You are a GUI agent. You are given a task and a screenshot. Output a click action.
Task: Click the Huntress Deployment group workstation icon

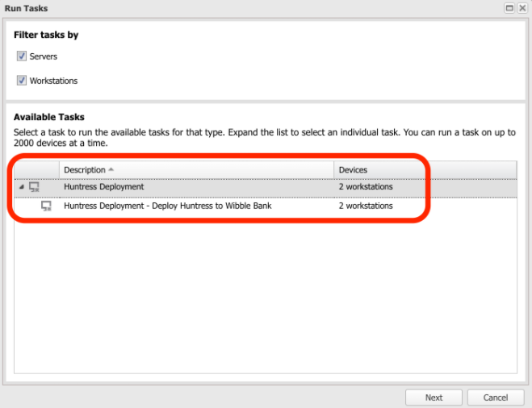click(34, 187)
